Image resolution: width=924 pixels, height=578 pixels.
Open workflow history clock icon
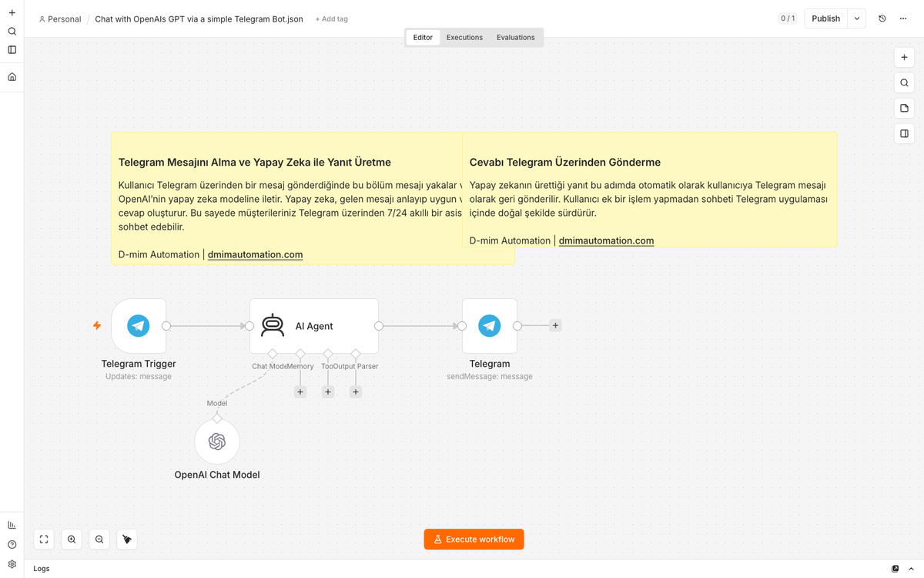(882, 18)
